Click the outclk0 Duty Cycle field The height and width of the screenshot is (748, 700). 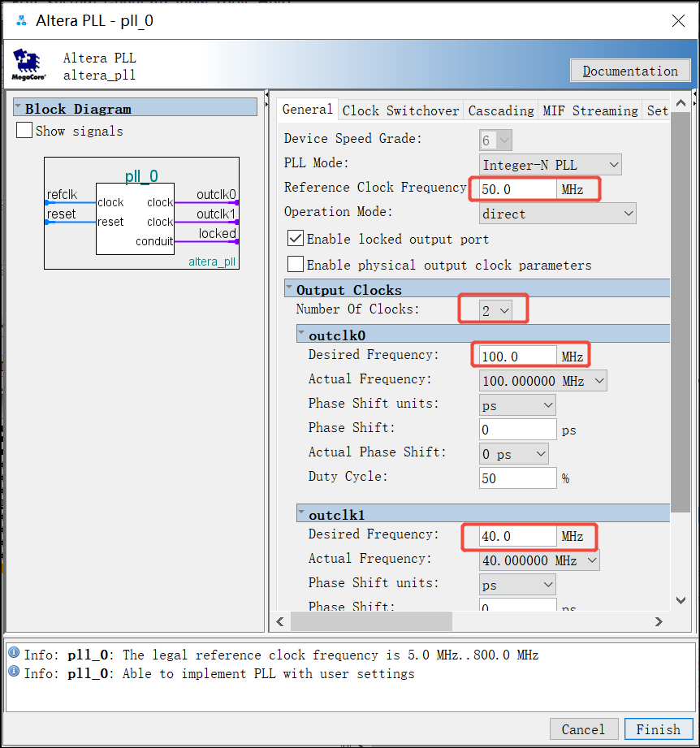[517, 478]
